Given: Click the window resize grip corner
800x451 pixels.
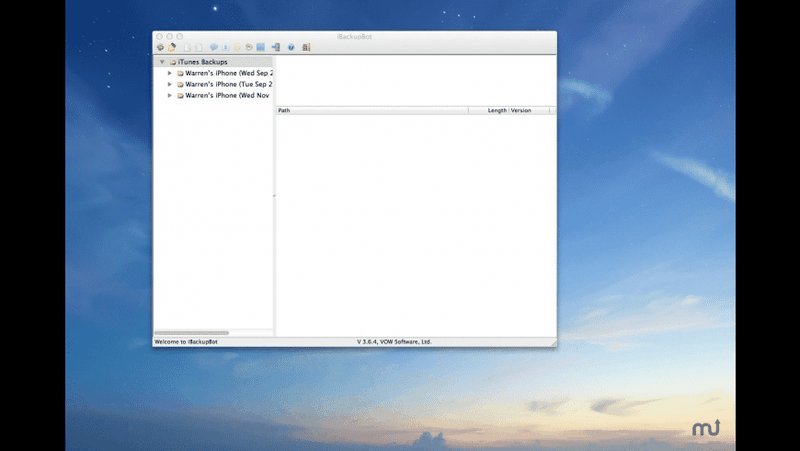Looking at the screenshot, I should (x=553, y=344).
